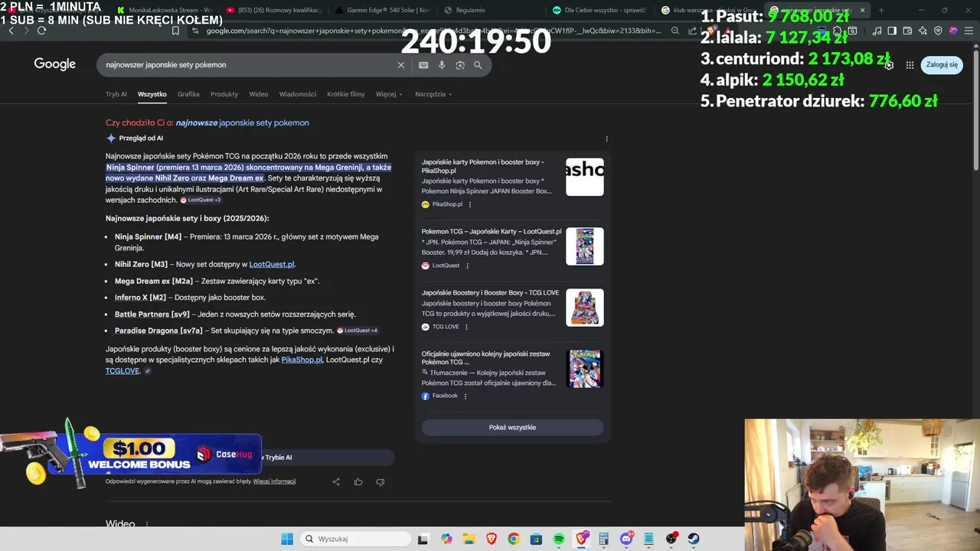Viewport: 980px width, 551px height.
Task: Click the Windows taskbar Wyszukaj search box
Action: pos(356,539)
